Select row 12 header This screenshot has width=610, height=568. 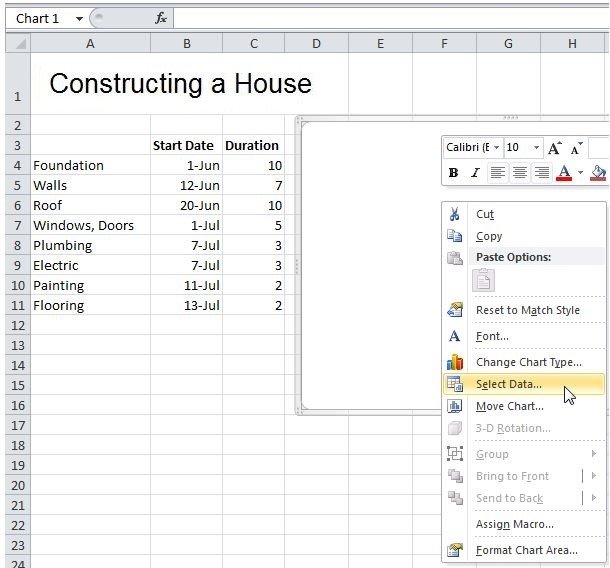coord(18,325)
